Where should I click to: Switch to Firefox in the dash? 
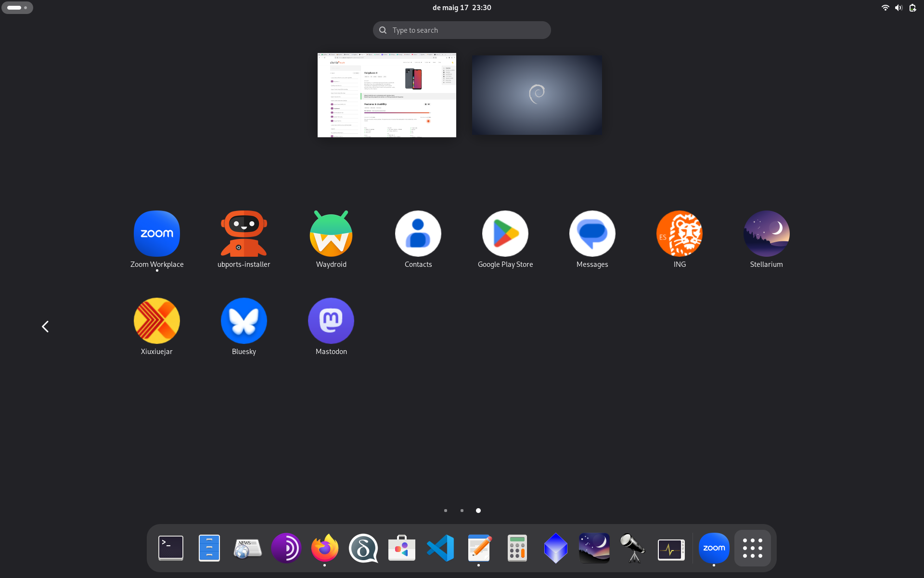[325, 548]
